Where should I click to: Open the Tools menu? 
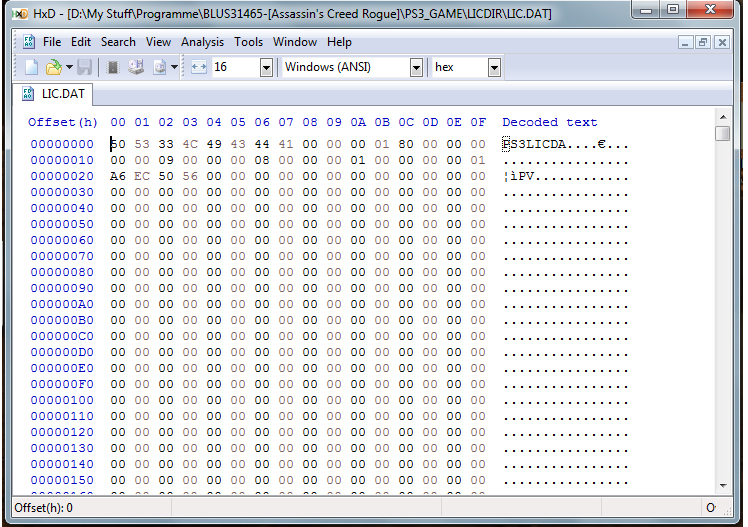pos(249,42)
